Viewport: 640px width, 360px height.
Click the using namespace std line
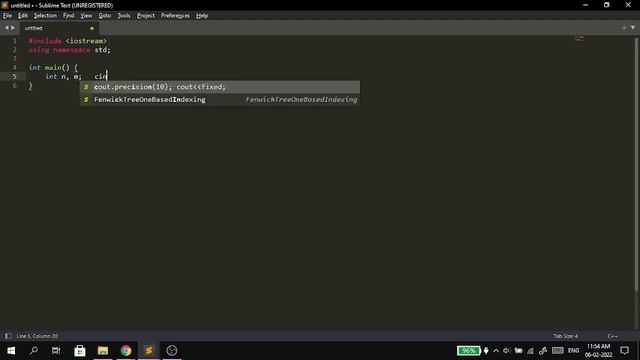[69, 50]
